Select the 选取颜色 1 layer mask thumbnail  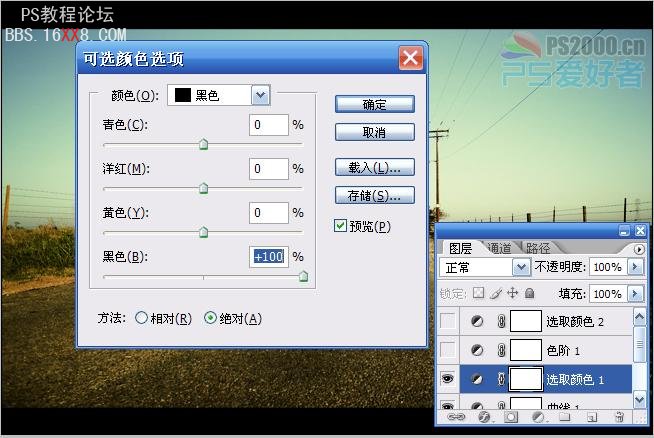click(526, 379)
